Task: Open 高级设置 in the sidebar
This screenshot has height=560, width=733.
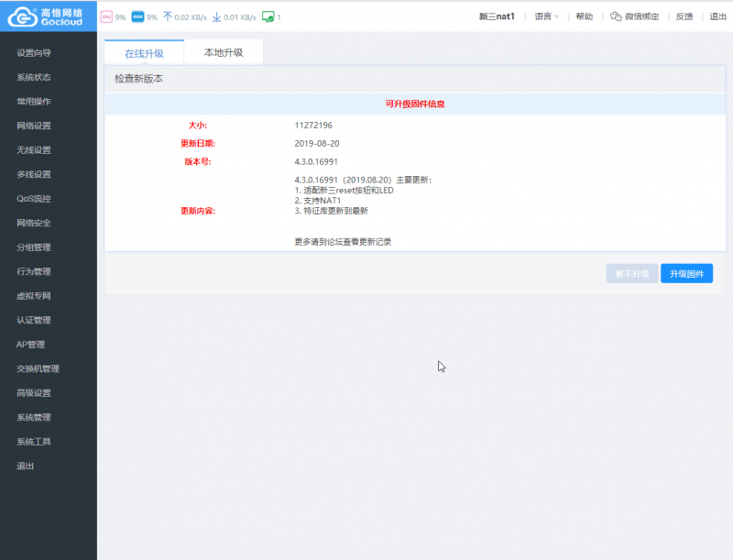Action: coord(34,393)
